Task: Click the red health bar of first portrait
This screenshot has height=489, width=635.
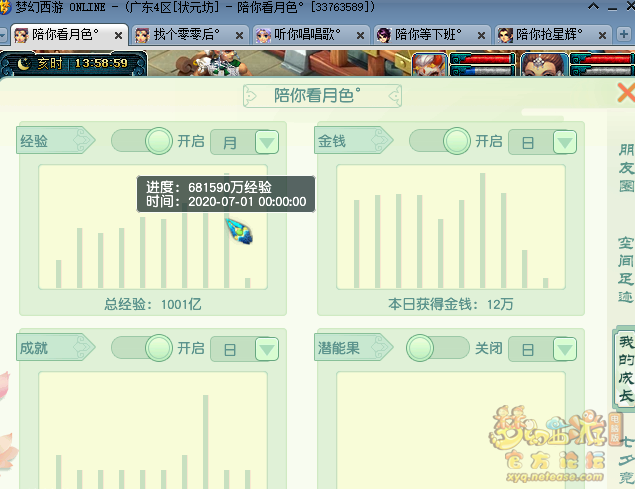Action: (486, 59)
